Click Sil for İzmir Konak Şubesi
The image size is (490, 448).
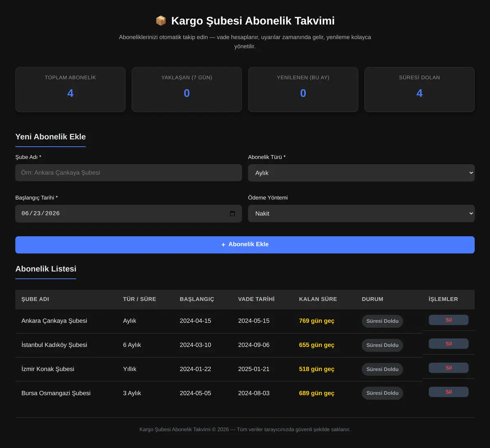pyautogui.click(x=448, y=368)
